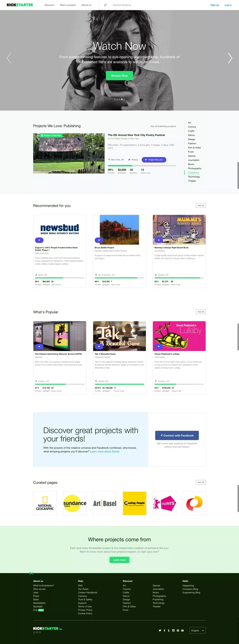Image resolution: width=239 pixels, height=644 pixels.
Task: Go to next hero slide arrow
Action: pos(230,58)
